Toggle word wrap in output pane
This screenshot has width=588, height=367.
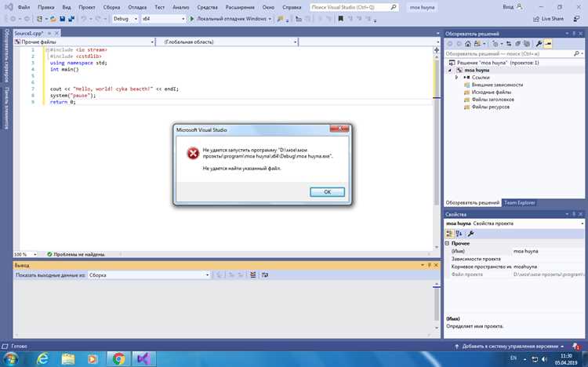click(x=265, y=275)
